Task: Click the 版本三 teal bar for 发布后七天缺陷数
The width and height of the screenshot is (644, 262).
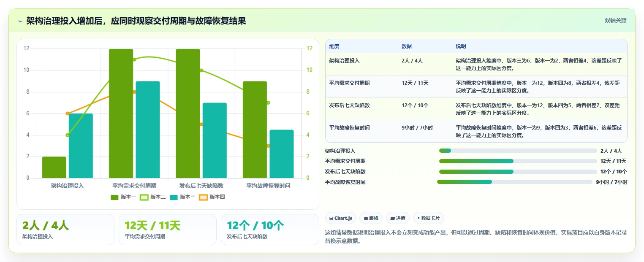Action: [215, 140]
